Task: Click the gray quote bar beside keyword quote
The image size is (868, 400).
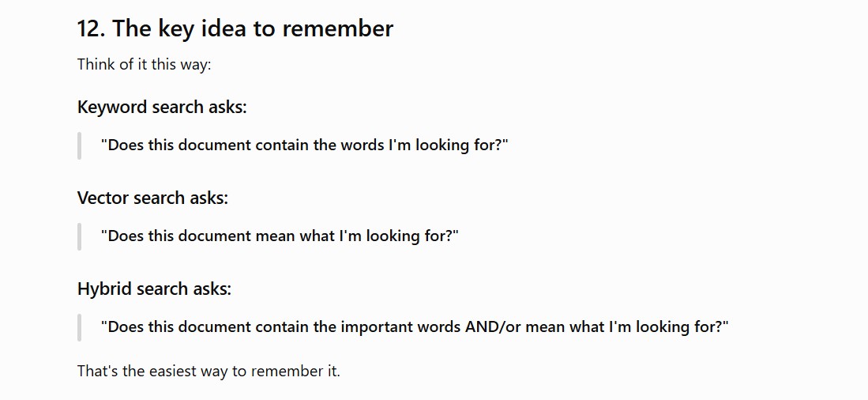Action: click(x=79, y=145)
